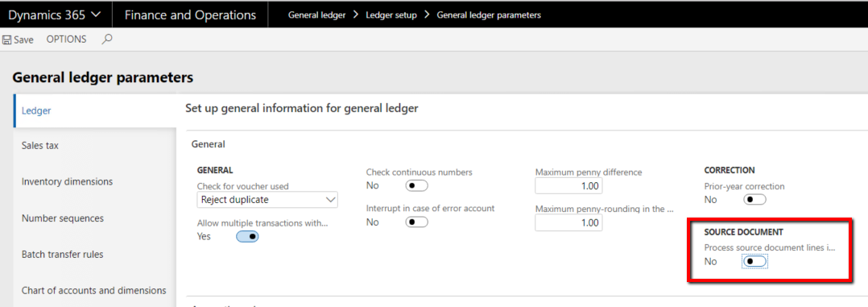This screenshot has width=868, height=307.
Task: Enable Interrupt in case of error account
Action: (x=417, y=222)
